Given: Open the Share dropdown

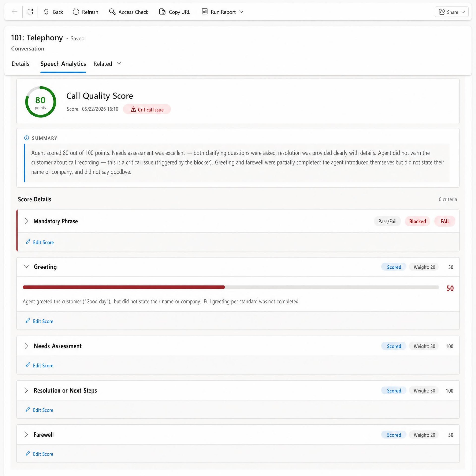Looking at the screenshot, I should [451, 12].
